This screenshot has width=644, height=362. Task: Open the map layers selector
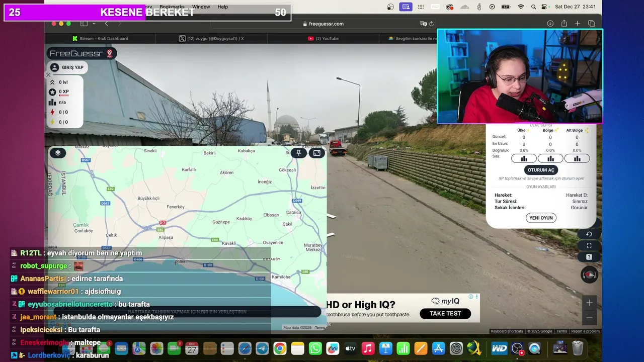(x=58, y=153)
